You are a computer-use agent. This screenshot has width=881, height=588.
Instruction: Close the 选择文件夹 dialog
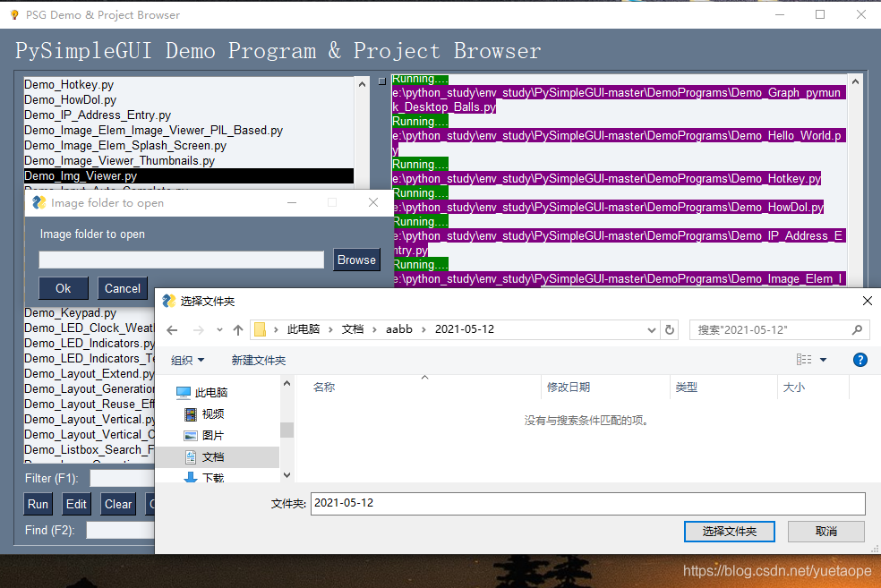point(867,301)
